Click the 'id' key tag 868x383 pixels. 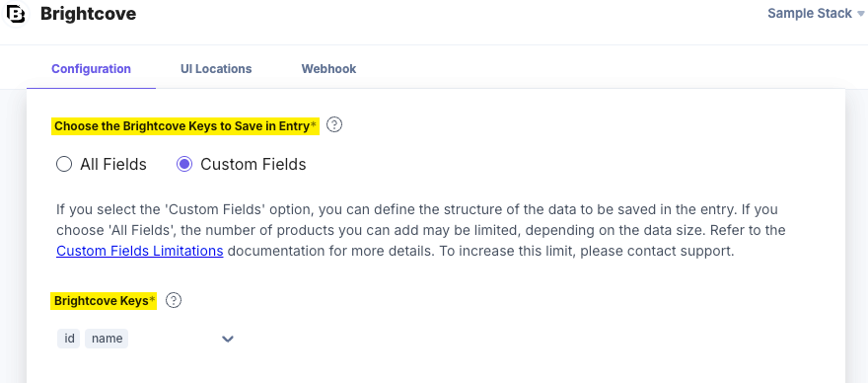[69, 339]
